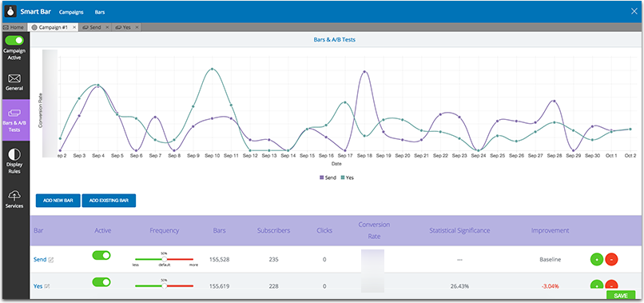Switch to the Home tab

click(14, 27)
